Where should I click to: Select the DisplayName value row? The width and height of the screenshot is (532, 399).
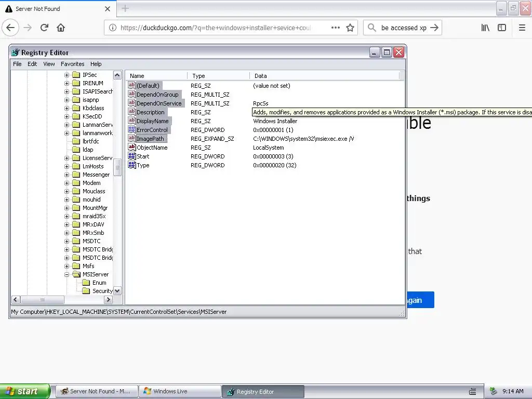point(266,121)
